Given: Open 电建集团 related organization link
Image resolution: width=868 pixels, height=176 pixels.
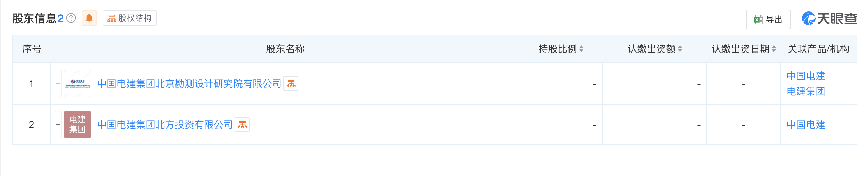Looking at the screenshot, I should click(x=805, y=91).
